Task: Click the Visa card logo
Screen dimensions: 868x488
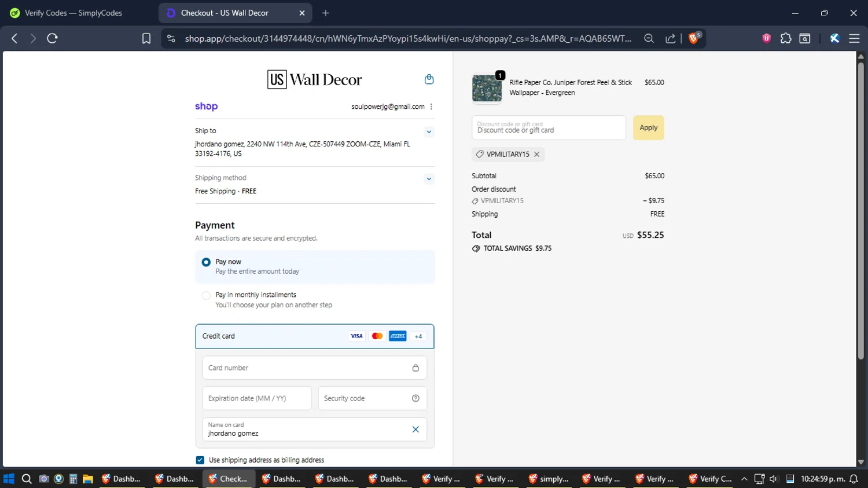Action: (356, 336)
